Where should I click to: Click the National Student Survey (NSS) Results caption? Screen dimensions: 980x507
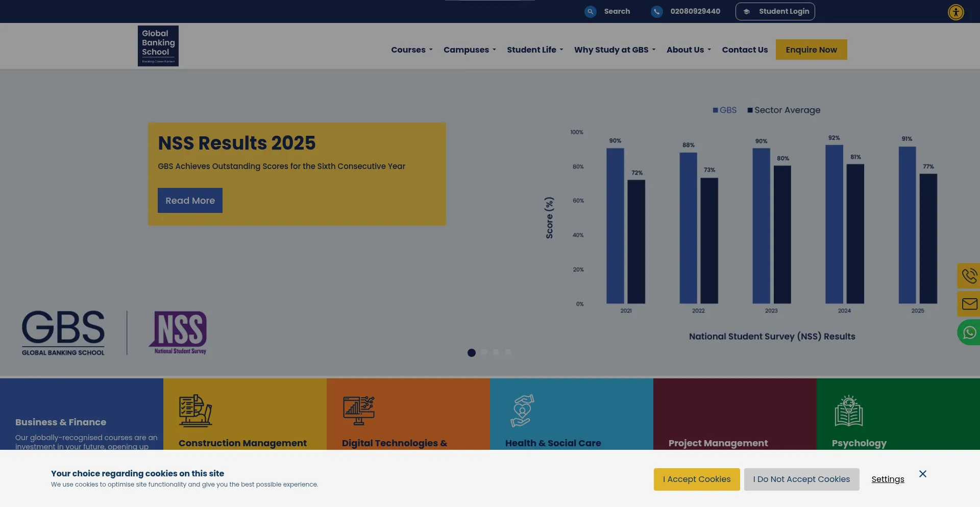[x=772, y=336]
